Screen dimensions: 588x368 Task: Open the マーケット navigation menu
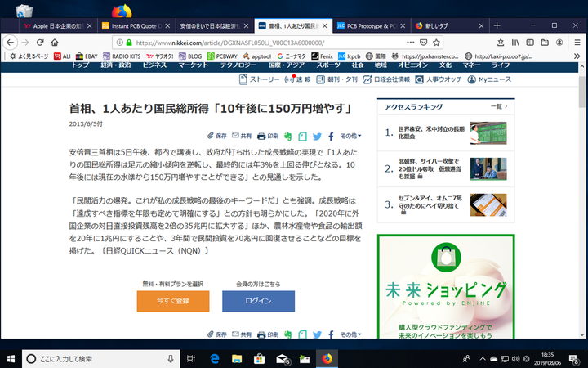[193, 65]
